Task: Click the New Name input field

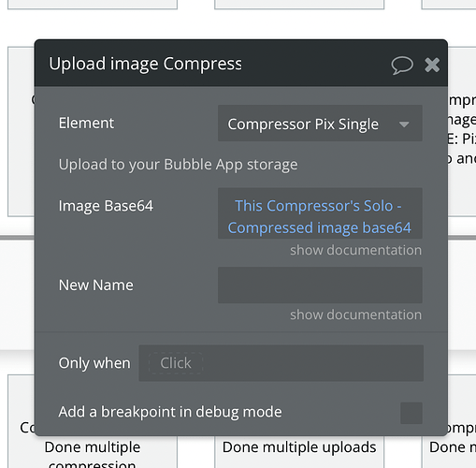Action: [x=320, y=285]
